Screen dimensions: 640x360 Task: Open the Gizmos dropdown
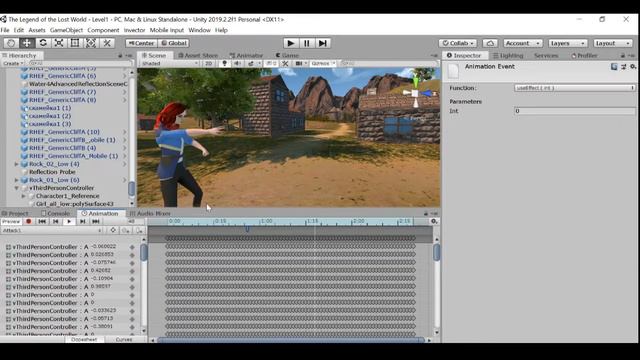pos(323,63)
